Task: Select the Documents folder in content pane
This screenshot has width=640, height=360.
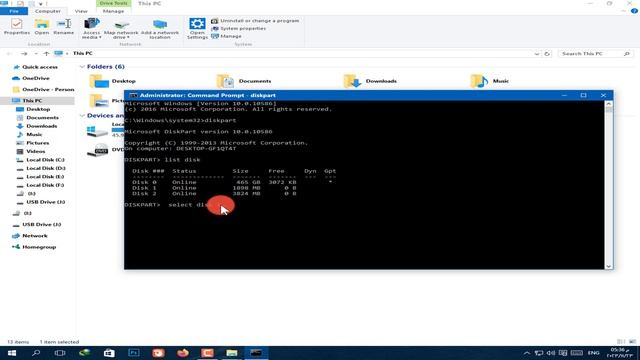Action: (x=244, y=81)
